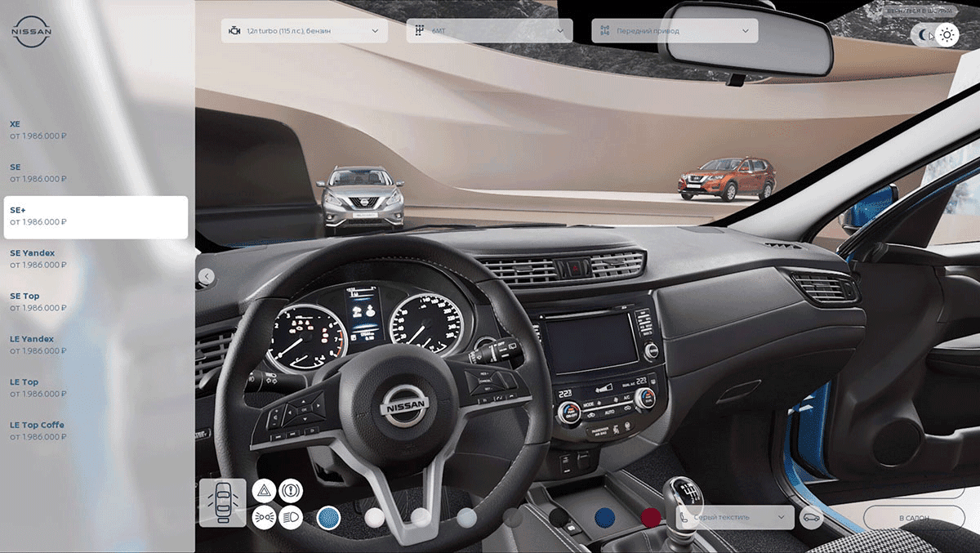Viewport: 980px width, 553px height.
Task: Click the seat icon next to upholstery selector
Action: 685,518
